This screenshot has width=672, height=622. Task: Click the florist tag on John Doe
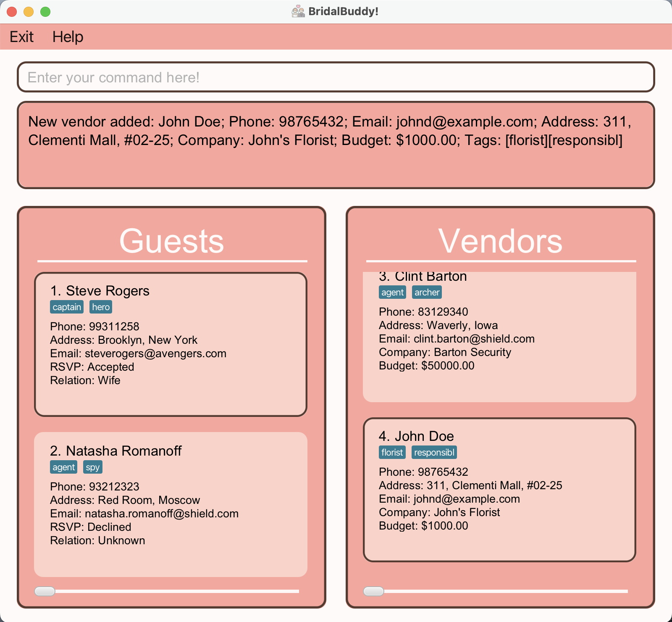[392, 452]
